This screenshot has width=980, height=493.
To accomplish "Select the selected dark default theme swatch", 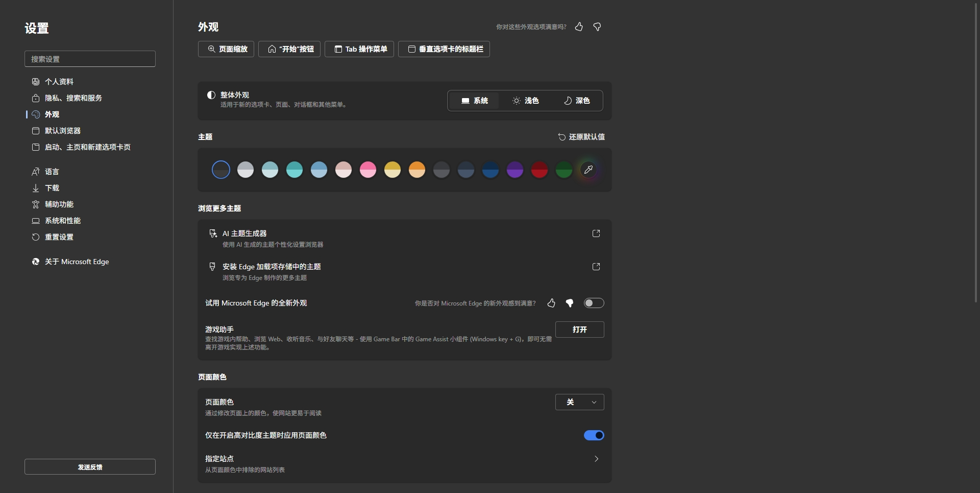I will pyautogui.click(x=221, y=170).
